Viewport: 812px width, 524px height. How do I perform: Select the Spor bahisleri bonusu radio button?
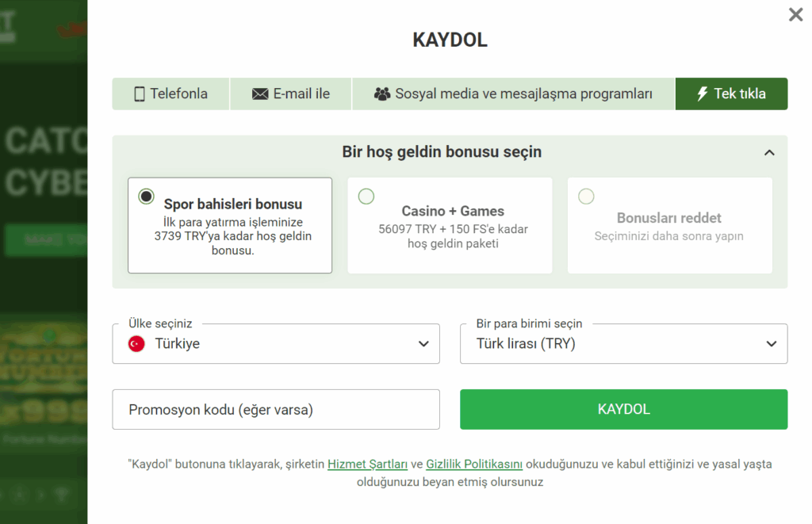(x=146, y=195)
